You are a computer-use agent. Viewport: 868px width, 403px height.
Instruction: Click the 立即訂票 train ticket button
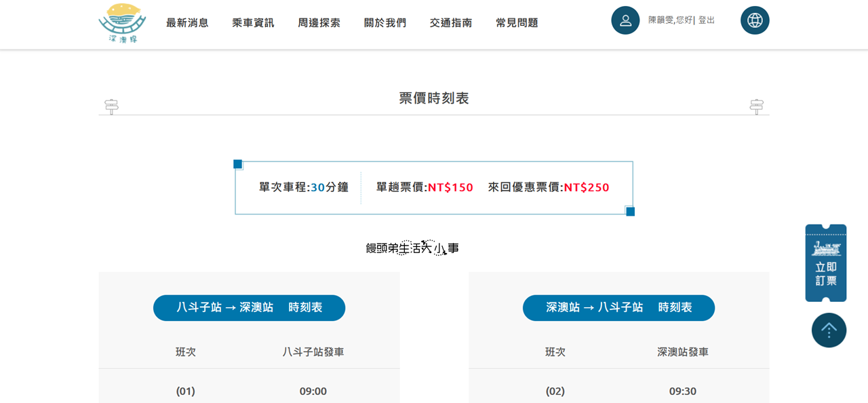click(x=825, y=263)
